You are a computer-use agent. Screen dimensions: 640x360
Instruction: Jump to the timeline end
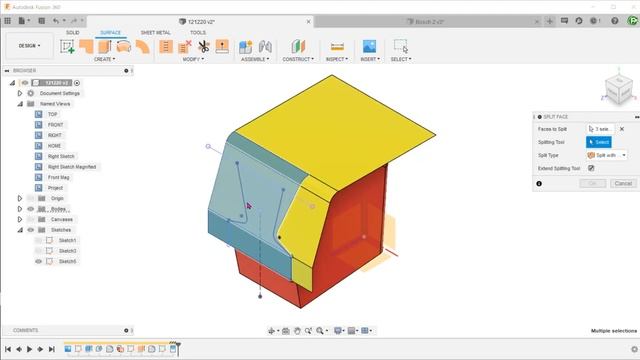pyautogui.click(x=51, y=349)
